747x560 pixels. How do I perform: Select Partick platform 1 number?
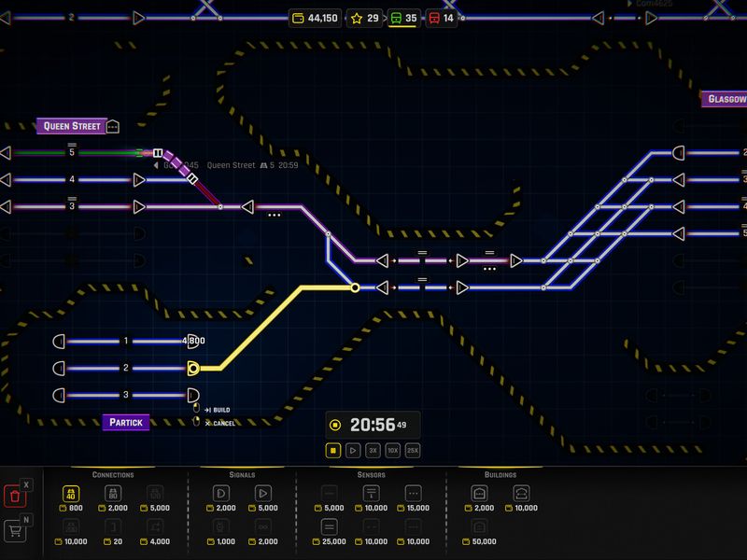(126, 341)
